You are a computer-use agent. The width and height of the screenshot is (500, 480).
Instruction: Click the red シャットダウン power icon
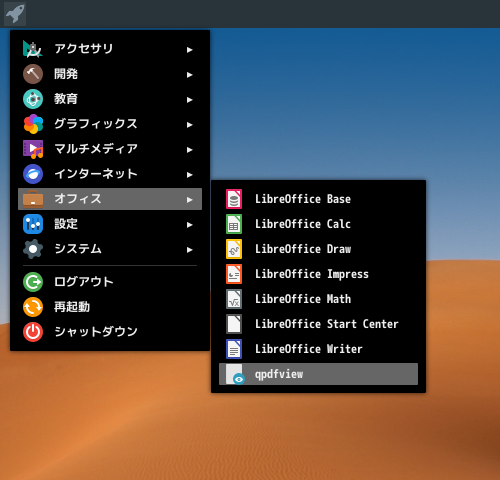[33, 332]
